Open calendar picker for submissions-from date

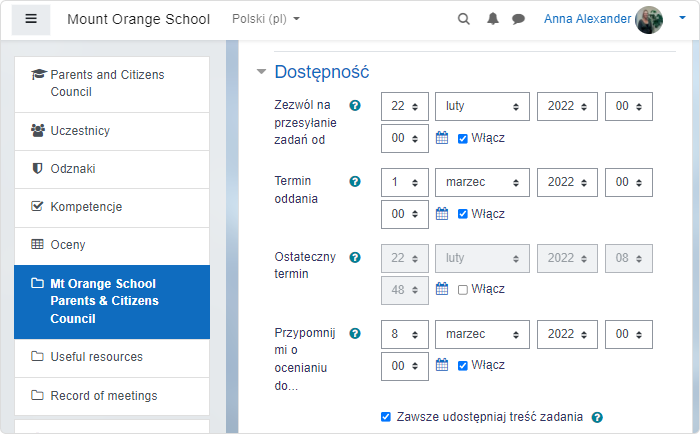[x=442, y=138]
